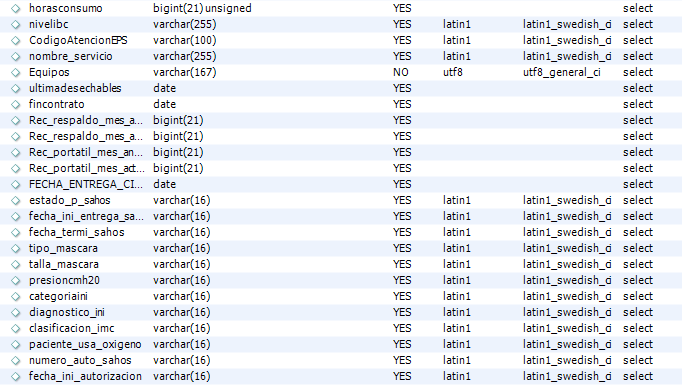This screenshot has width=682, height=385.
Task: Select the diamond icon next to nivelibc
Action: [x=16, y=25]
